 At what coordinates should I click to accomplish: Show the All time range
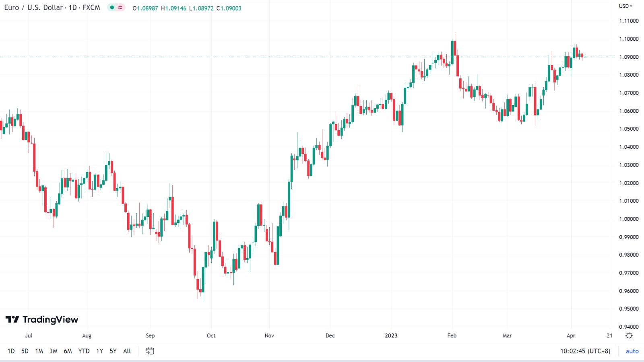pos(127,351)
